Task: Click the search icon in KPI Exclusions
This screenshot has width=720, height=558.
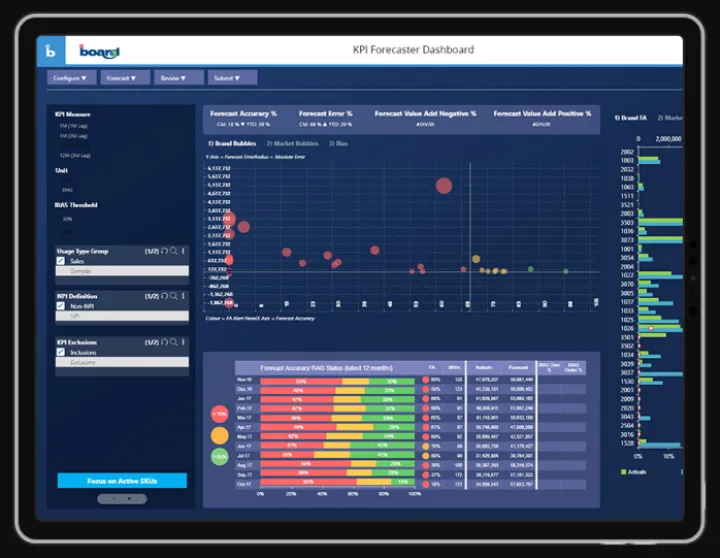Action: point(174,341)
